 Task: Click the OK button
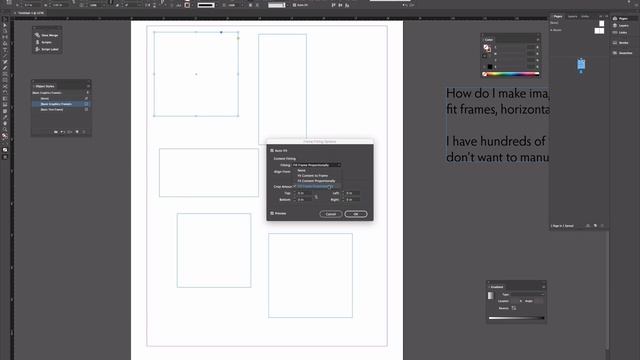coord(356,214)
